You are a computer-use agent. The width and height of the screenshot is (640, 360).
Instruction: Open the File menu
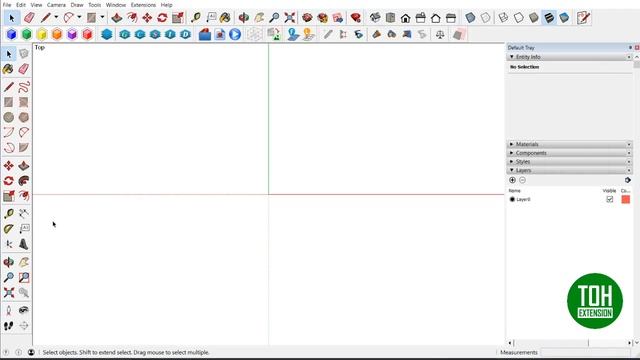(7, 5)
